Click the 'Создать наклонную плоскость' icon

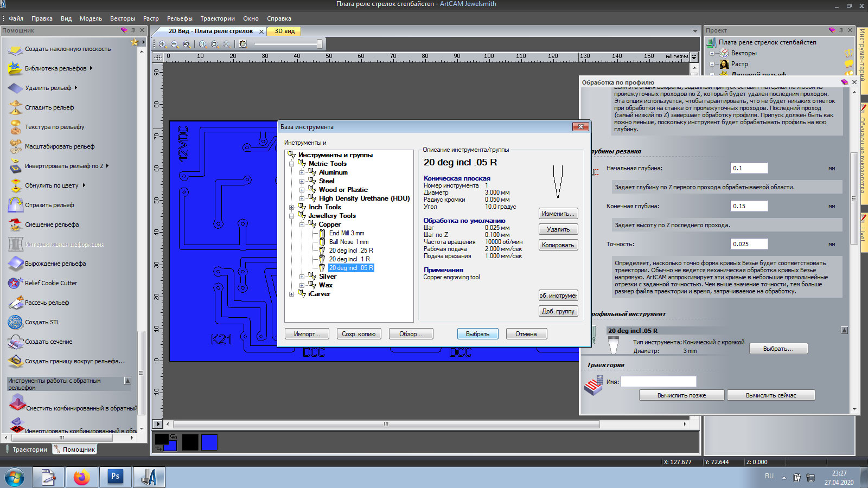coord(15,49)
